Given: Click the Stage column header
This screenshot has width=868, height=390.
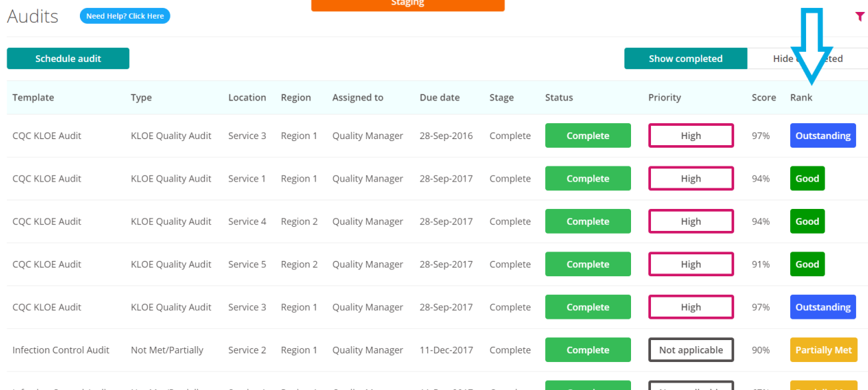Looking at the screenshot, I should click(x=501, y=97).
